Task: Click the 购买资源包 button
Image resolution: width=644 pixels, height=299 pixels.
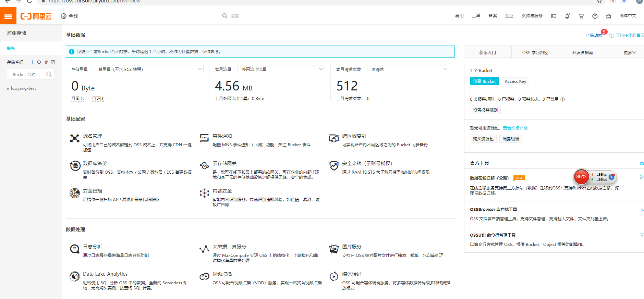Action: [x=483, y=139]
